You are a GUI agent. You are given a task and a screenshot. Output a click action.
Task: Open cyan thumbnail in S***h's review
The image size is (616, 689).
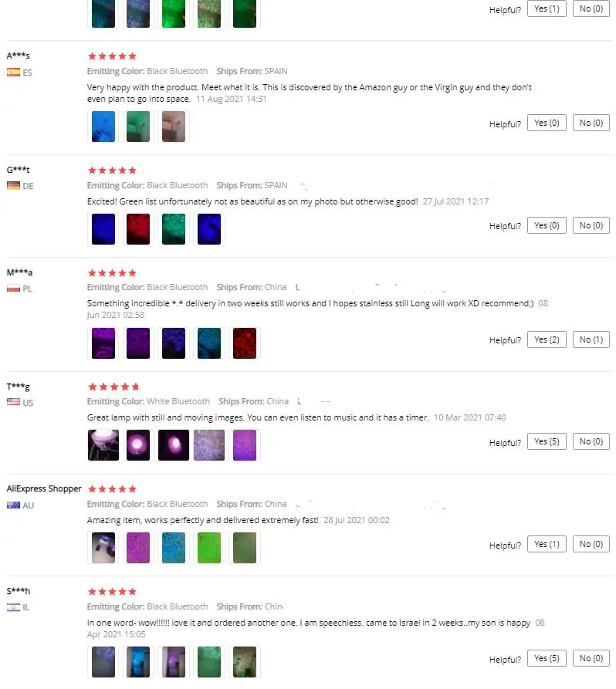138,662
